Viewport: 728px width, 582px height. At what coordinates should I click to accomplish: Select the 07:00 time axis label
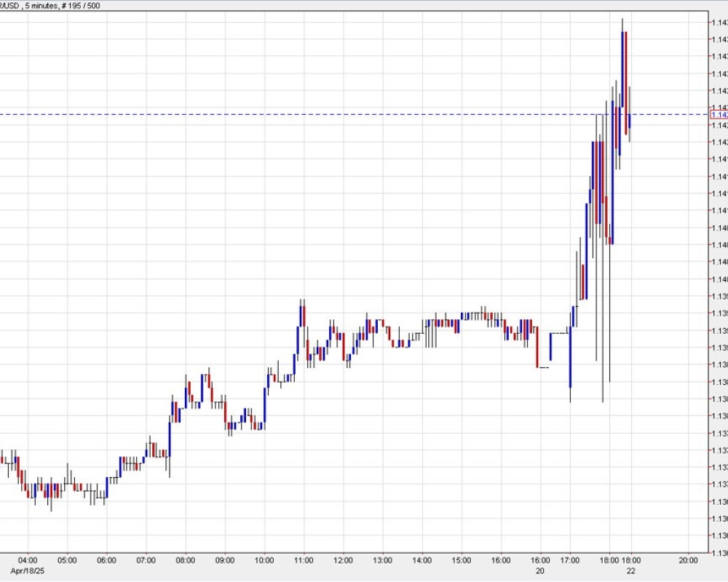click(146, 560)
